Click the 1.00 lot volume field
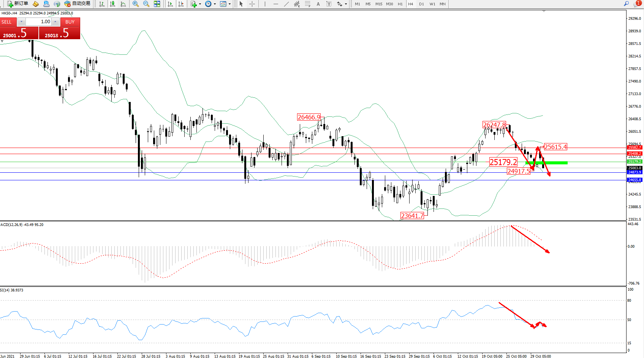This screenshot has height=358, width=644. (38, 22)
